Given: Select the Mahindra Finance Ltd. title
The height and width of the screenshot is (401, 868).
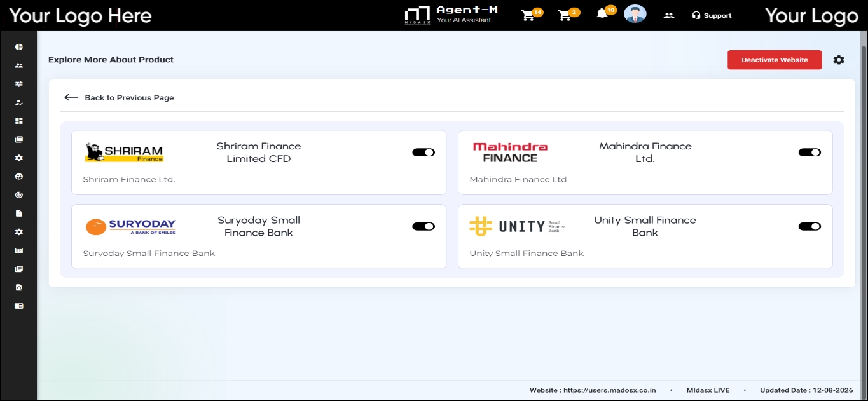Looking at the screenshot, I should pos(645,153).
